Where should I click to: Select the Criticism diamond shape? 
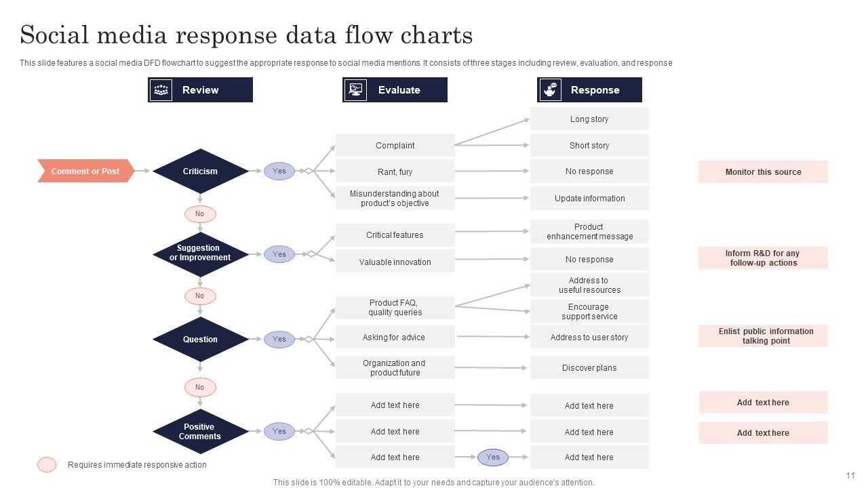click(x=200, y=171)
